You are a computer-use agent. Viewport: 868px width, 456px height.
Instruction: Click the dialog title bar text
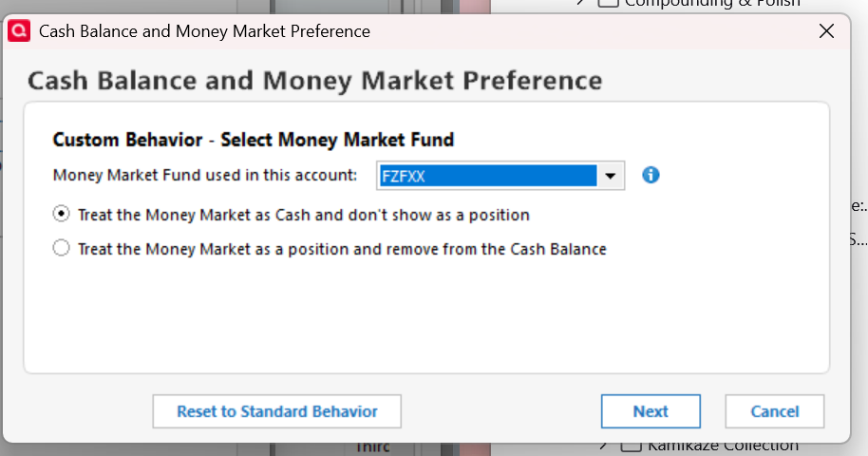pyautogui.click(x=204, y=31)
